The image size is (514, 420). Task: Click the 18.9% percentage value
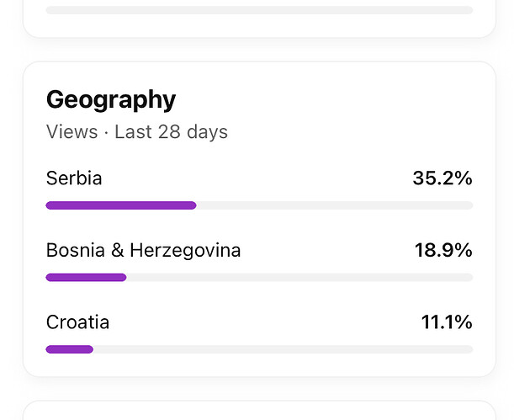coord(443,250)
